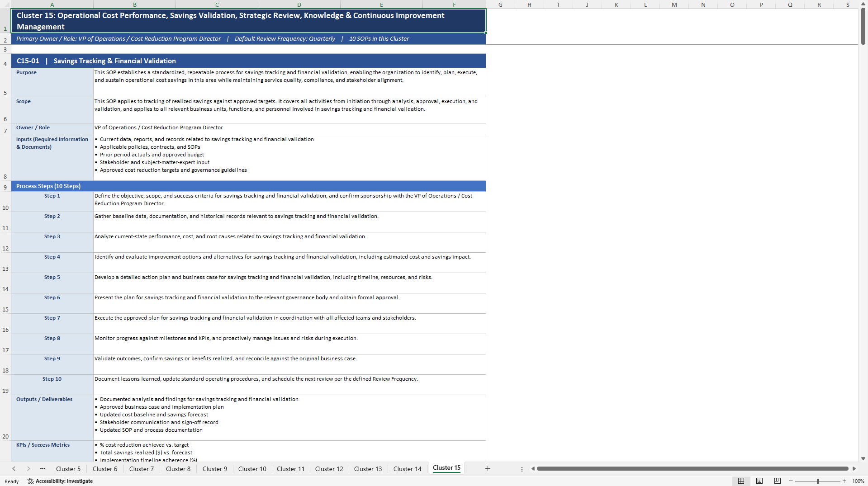Click the horizontal scrollbar thumb
Image resolution: width=868 pixels, height=486 pixels.
(693, 469)
